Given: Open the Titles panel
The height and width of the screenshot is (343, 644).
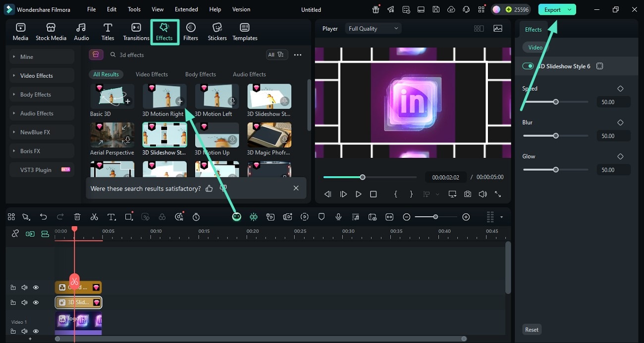Looking at the screenshot, I should click(107, 32).
